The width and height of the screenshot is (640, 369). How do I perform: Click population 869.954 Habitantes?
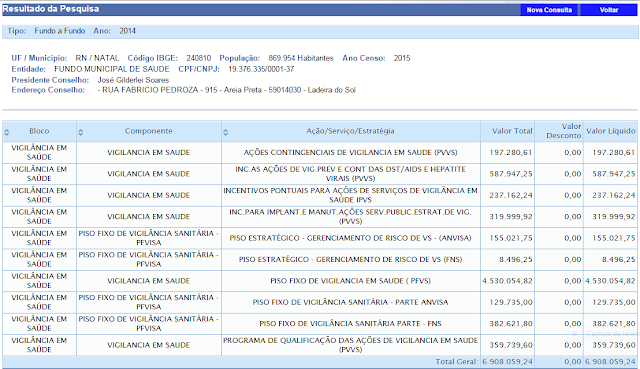(301, 58)
